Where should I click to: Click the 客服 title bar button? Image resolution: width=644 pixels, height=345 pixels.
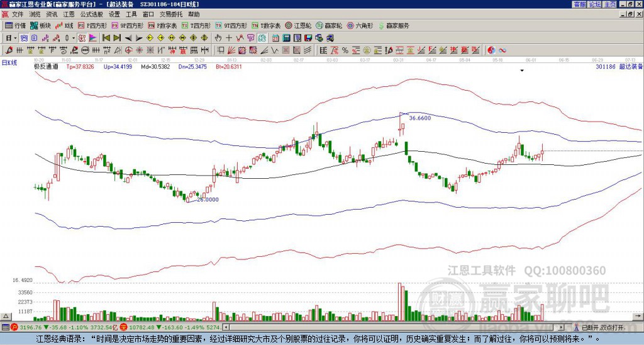click(579, 4)
